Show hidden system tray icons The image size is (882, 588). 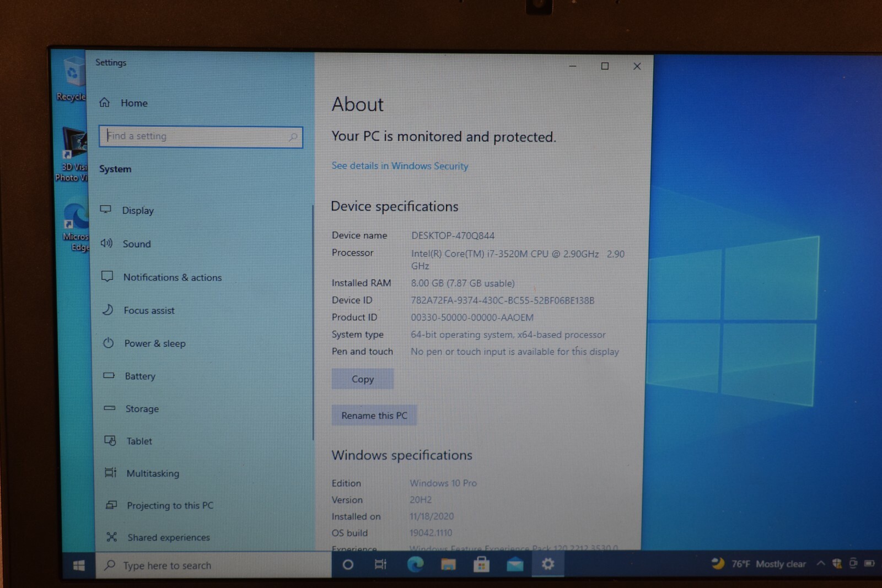click(x=821, y=563)
